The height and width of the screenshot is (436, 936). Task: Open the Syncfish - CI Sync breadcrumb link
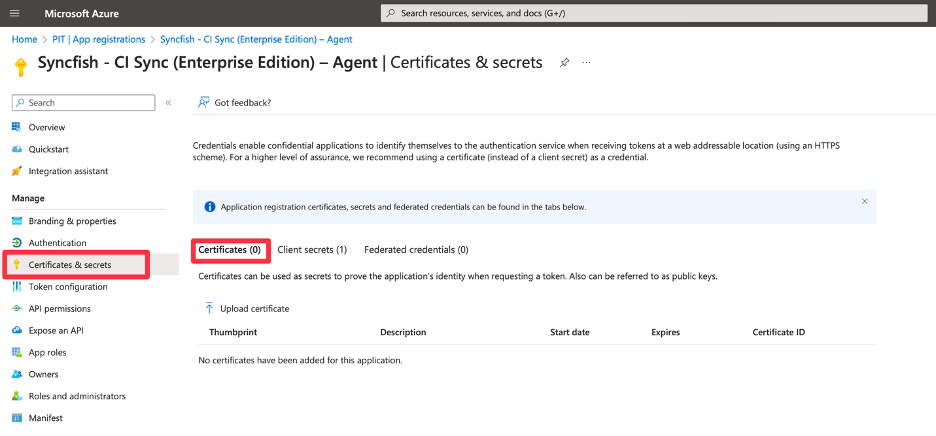click(x=256, y=39)
